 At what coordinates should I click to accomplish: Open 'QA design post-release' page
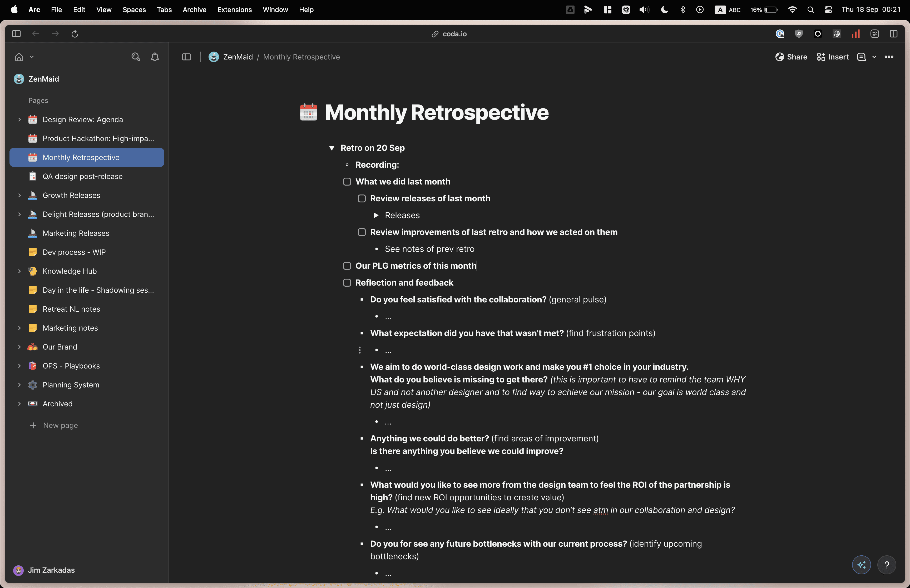click(x=82, y=176)
